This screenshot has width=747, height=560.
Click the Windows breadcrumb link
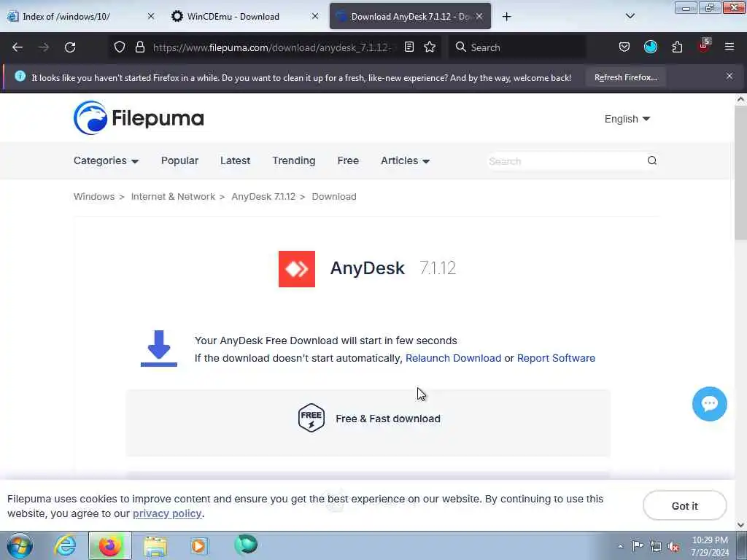[94, 197]
